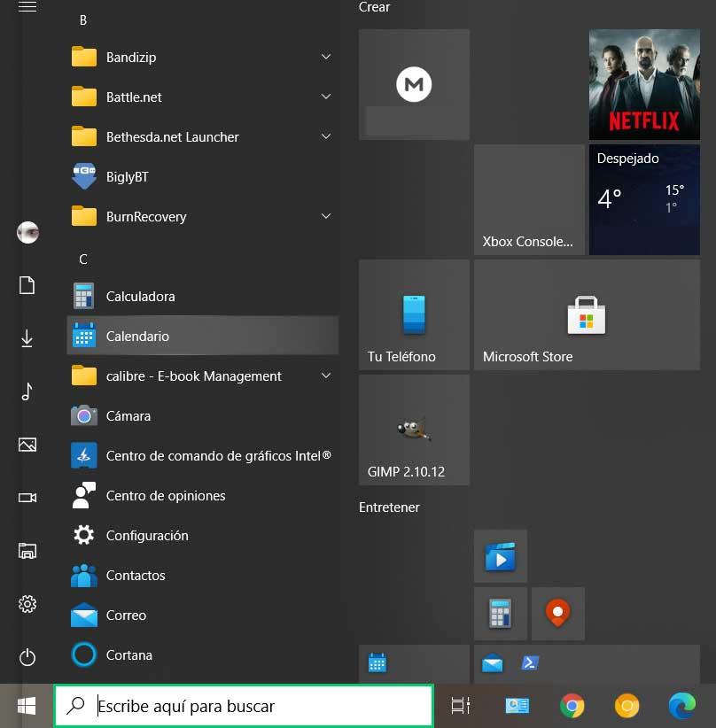Click the Bethesda.net Launcher folder entry
This screenshot has height=728, width=716.
203,137
